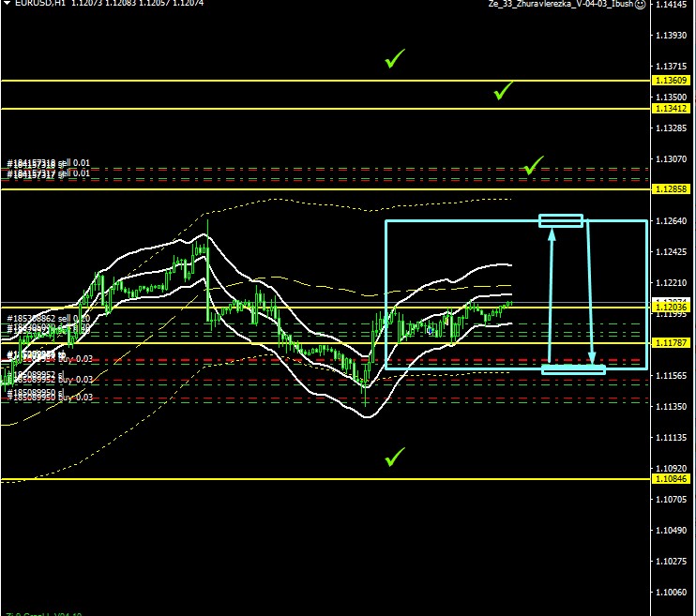Click the 1.14145 price scale value
The width and height of the screenshot is (696, 616).
672,5
